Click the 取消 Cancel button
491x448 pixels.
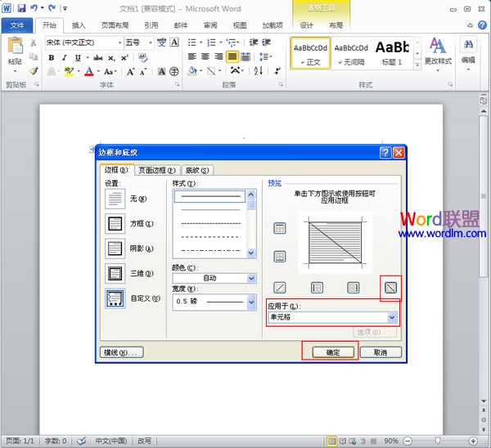click(381, 352)
